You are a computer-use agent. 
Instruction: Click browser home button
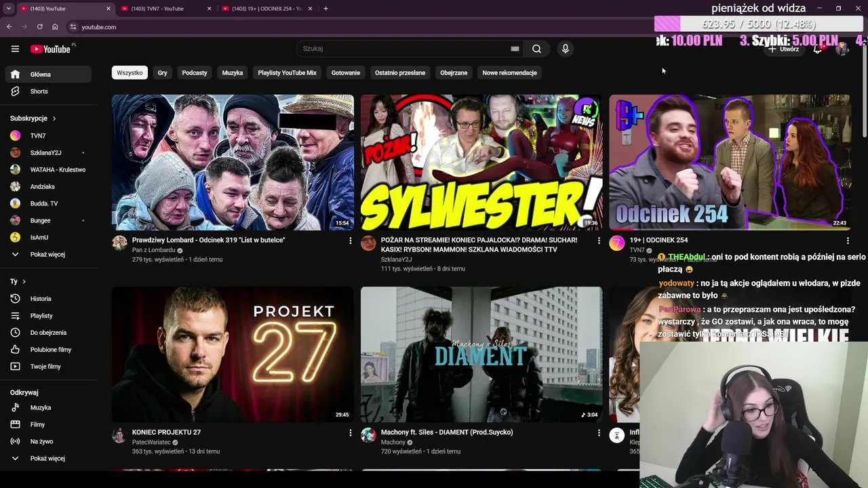[x=55, y=27]
